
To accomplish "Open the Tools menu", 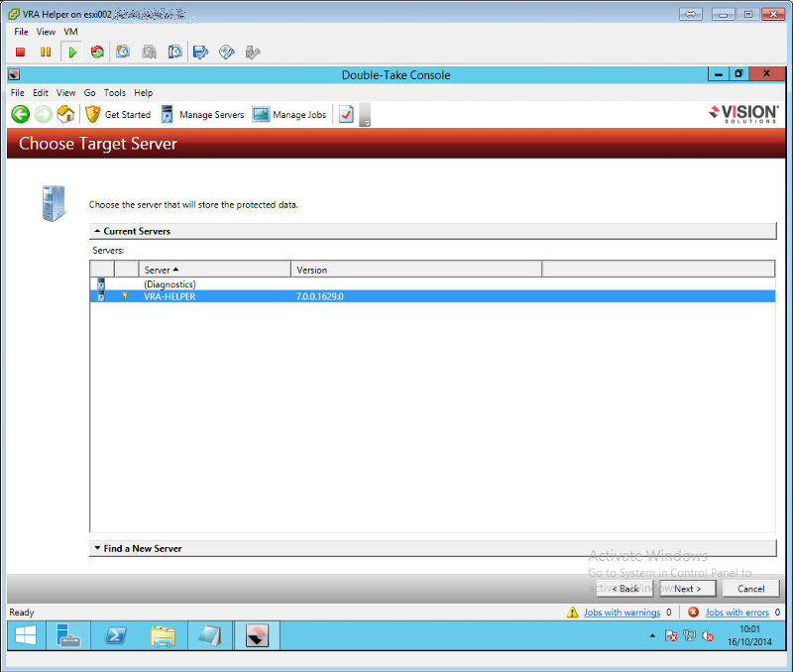I will (x=115, y=93).
